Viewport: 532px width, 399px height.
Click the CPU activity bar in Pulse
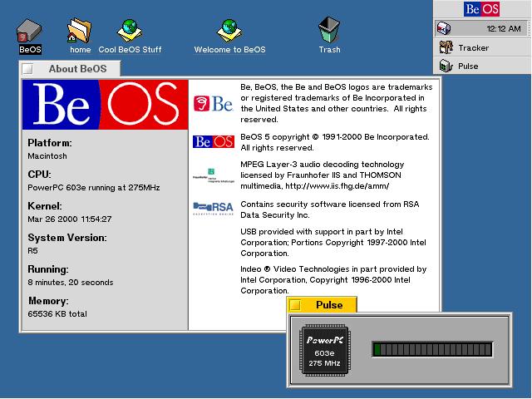coord(432,349)
